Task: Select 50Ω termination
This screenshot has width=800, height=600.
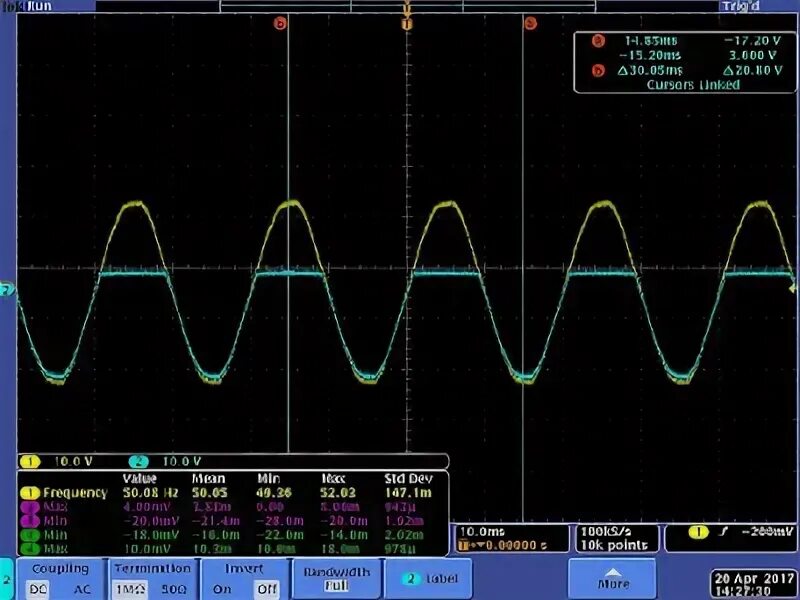Action: pos(174,589)
